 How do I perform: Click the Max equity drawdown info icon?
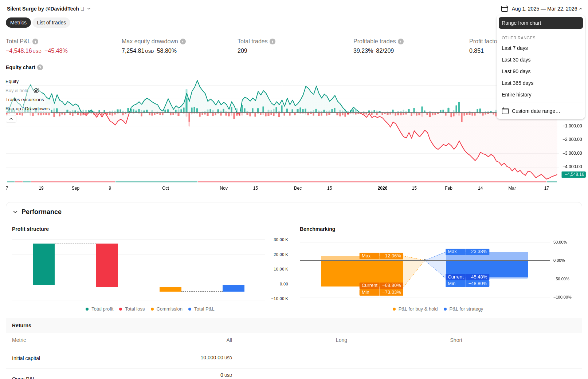tap(183, 42)
